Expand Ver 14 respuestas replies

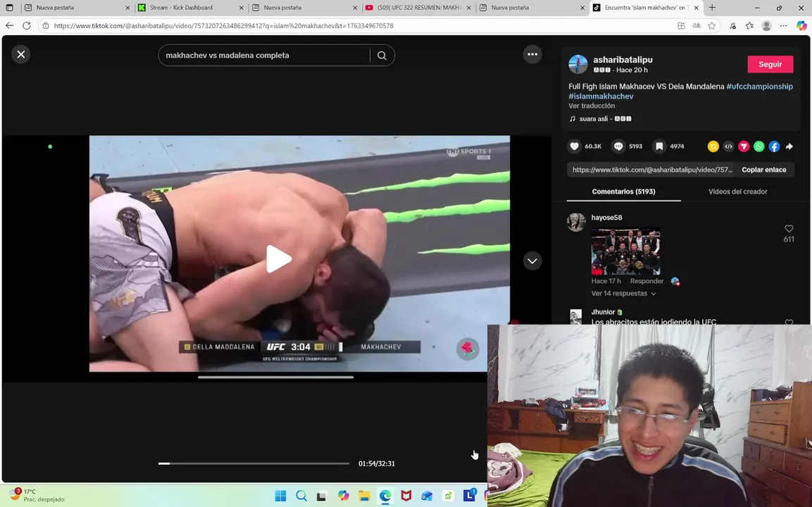623,294
